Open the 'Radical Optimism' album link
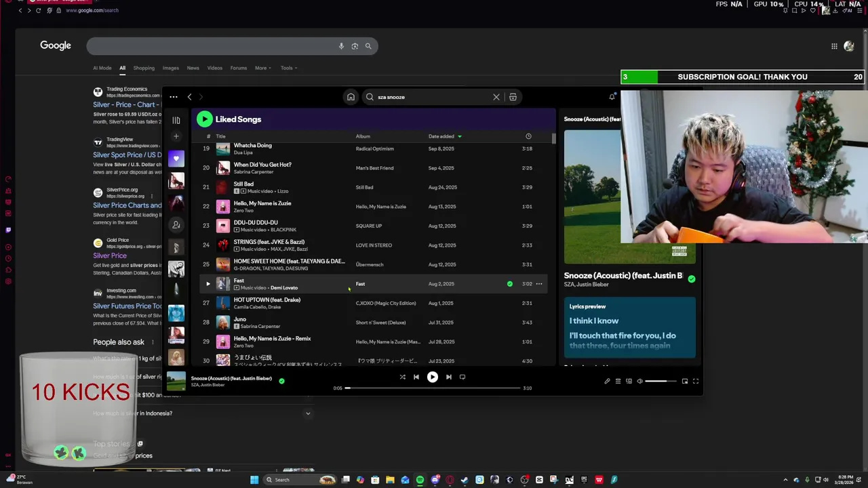Viewport: 868px width, 488px height. (374, 148)
